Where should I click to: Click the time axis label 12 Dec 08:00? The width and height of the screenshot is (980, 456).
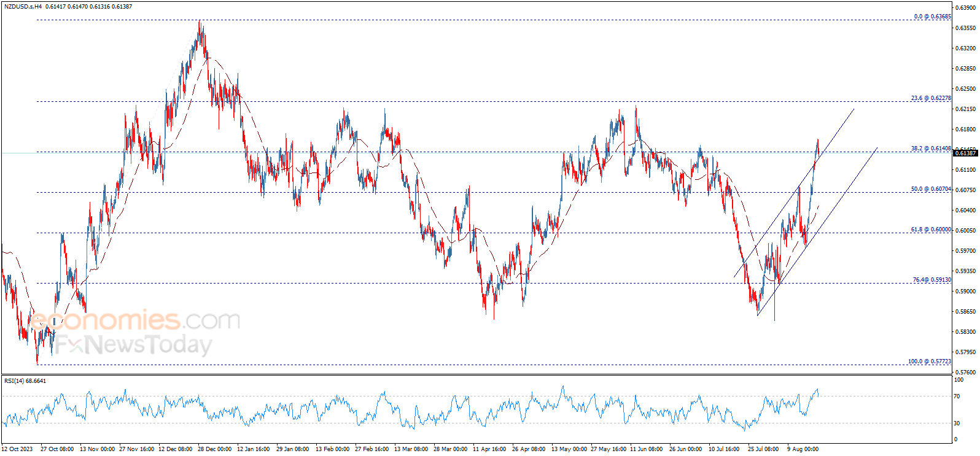click(176, 449)
